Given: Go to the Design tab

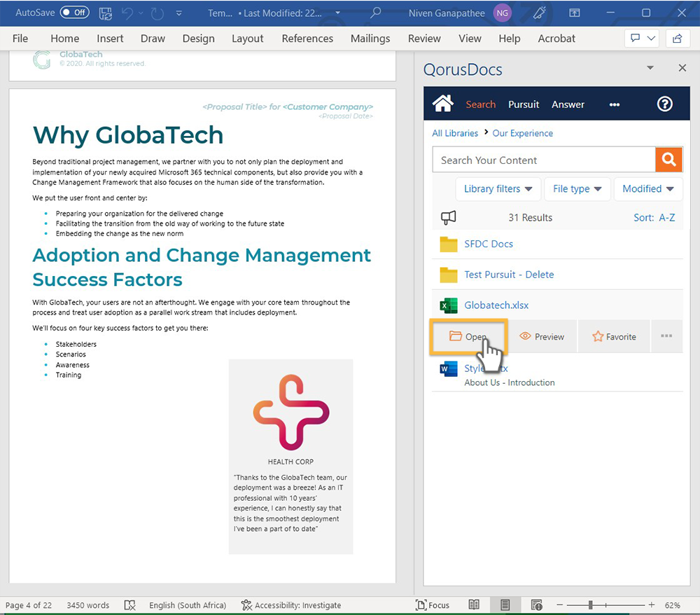Looking at the screenshot, I should [198, 39].
